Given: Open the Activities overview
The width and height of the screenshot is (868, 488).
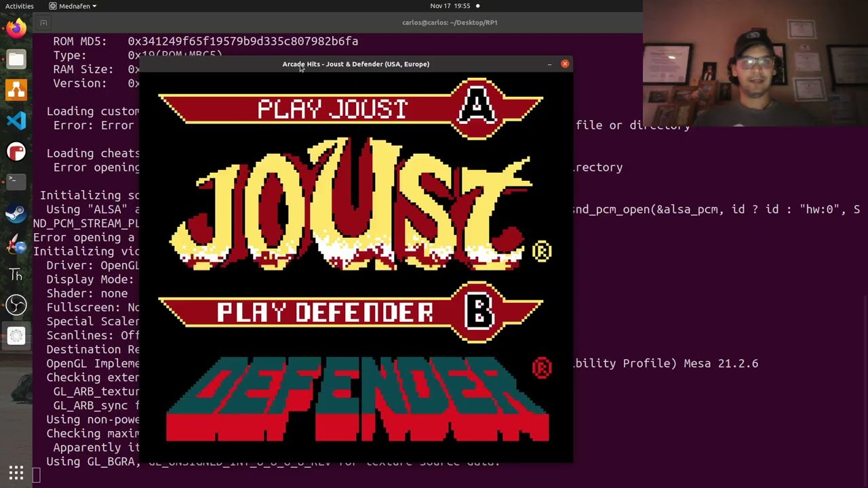Looking at the screenshot, I should tap(20, 6).
